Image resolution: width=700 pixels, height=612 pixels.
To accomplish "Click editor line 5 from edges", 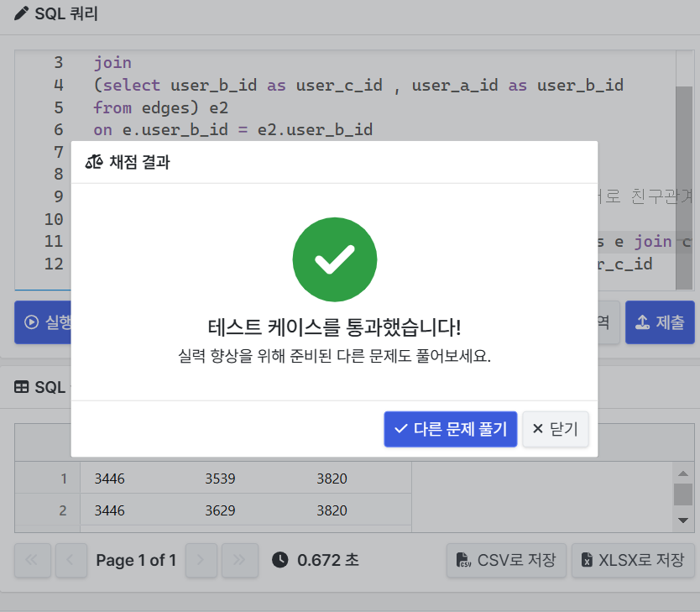I will click(160, 107).
